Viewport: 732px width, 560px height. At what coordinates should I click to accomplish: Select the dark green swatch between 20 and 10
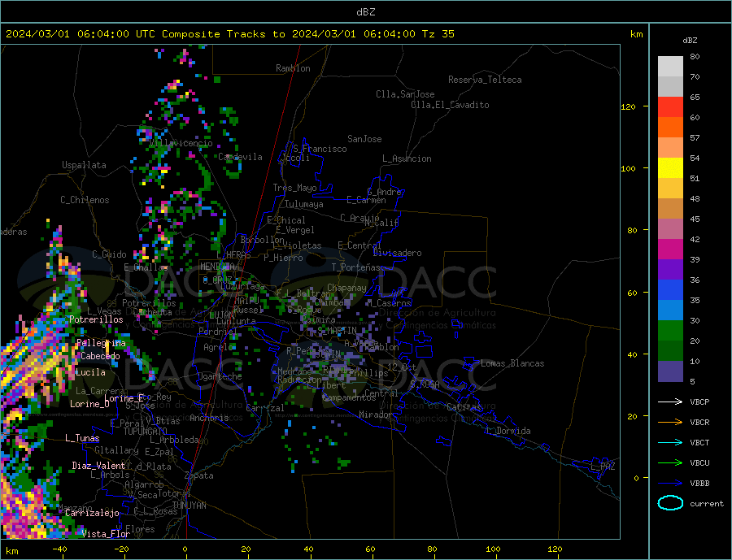pyautogui.click(x=670, y=351)
